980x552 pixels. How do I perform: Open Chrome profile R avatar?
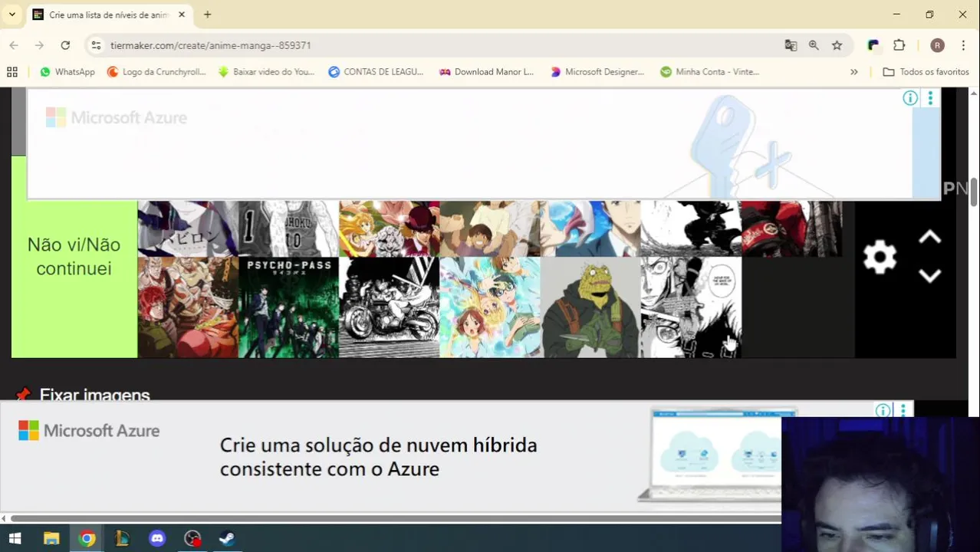pyautogui.click(x=937, y=45)
